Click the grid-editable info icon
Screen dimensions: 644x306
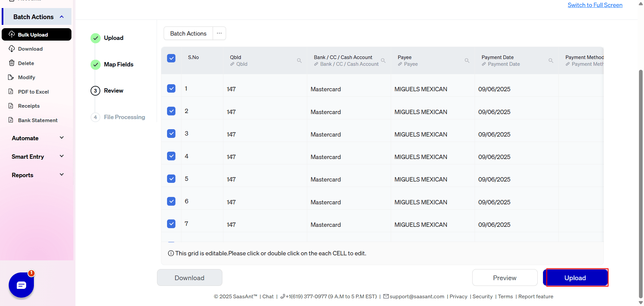click(x=171, y=253)
